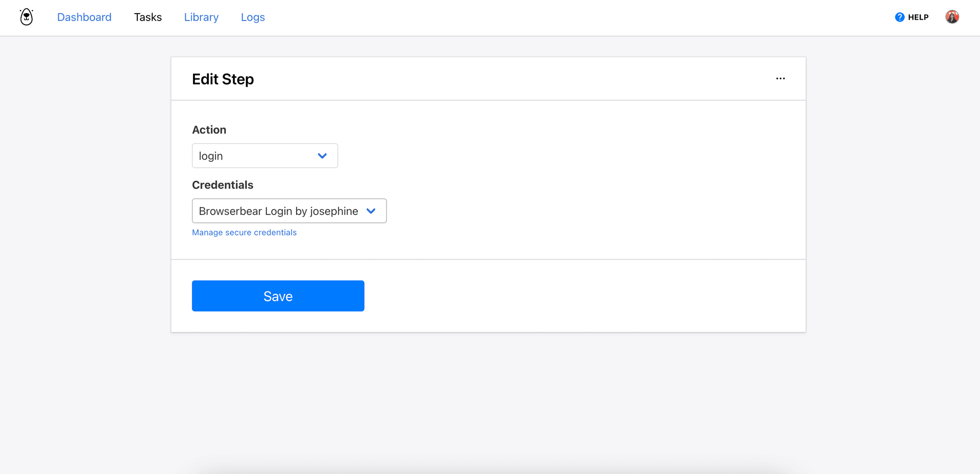980x474 pixels.
Task: Click the HELP label
Action: tap(918, 17)
